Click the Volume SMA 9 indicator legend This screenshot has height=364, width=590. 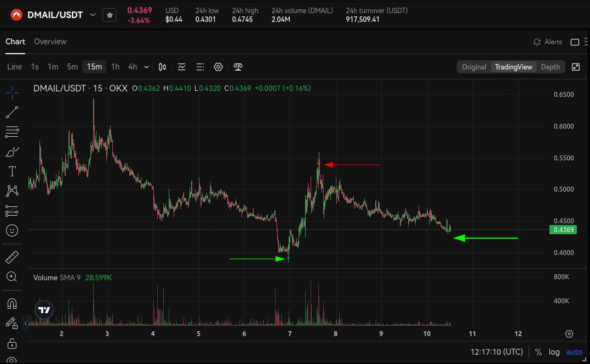point(72,278)
